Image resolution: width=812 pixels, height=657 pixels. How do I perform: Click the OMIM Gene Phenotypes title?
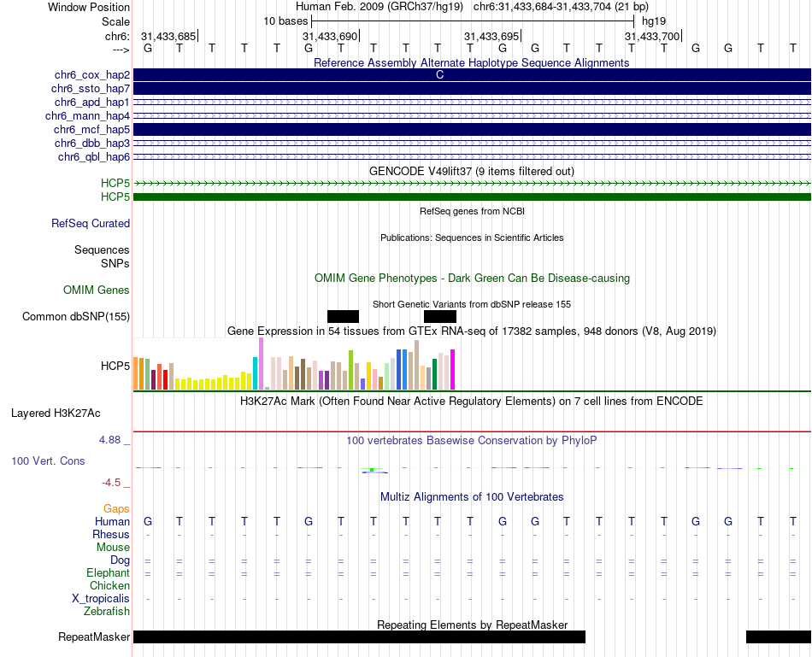coord(472,278)
